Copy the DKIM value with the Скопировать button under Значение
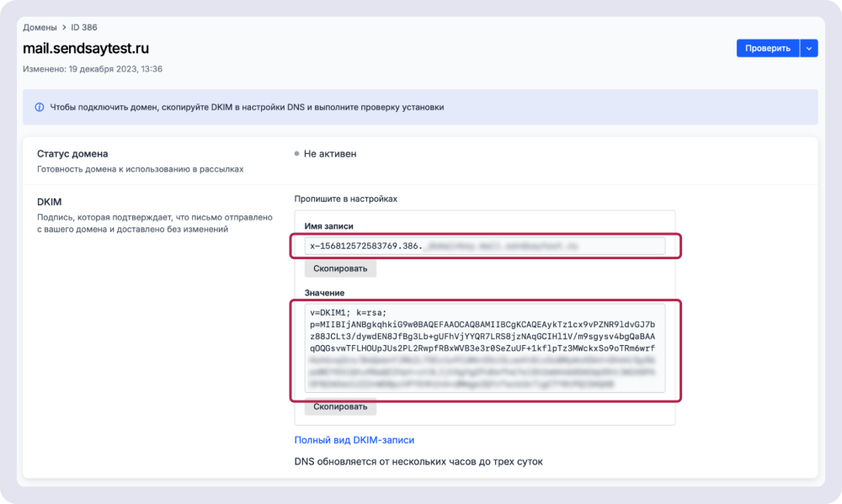842x504 pixels. 340,406
